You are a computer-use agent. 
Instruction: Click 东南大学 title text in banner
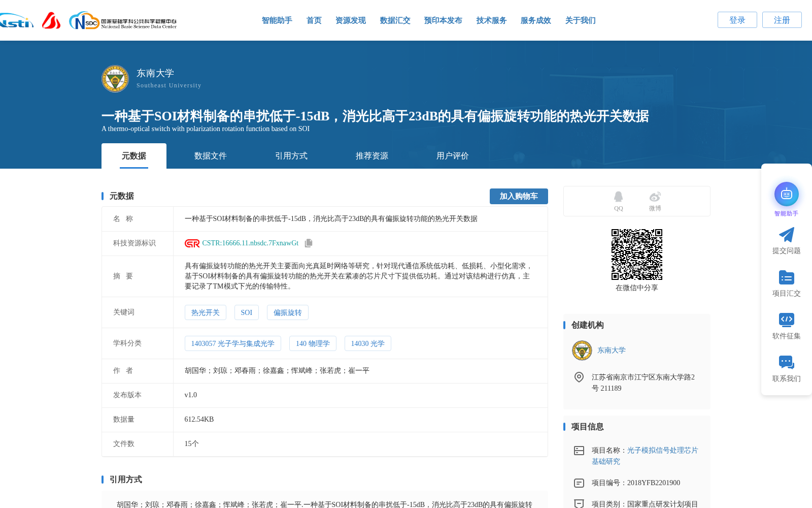[x=155, y=73]
